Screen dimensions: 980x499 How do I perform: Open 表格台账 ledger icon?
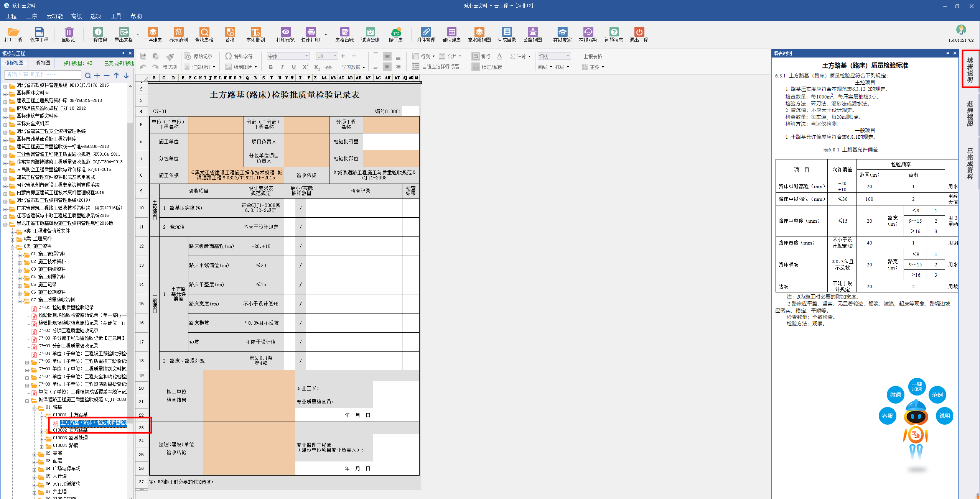[x=344, y=34]
